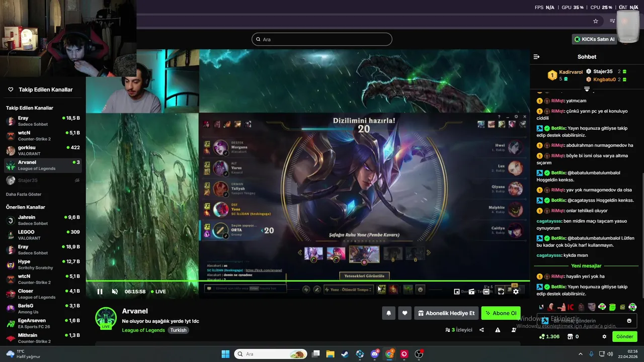Unmute the stream audio in player
The width and height of the screenshot is (644, 362).
tap(115, 292)
